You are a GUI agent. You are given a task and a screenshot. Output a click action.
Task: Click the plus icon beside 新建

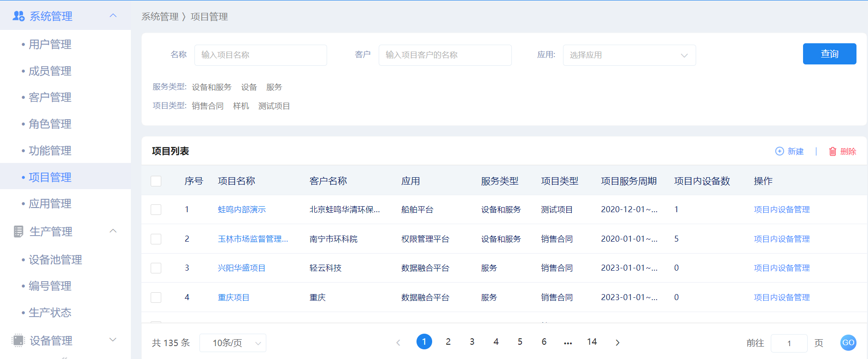tap(780, 151)
